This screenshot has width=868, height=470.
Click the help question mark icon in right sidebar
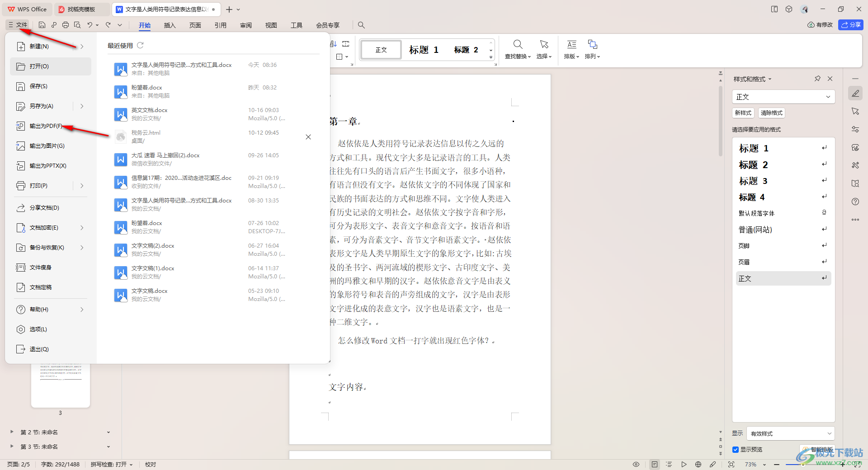click(855, 202)
